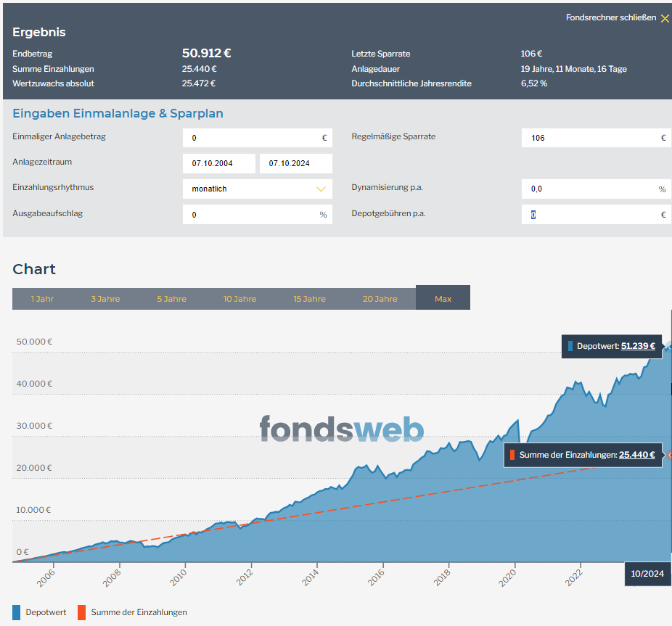Image resolution: width=672 pixels, height=626 pixels.
Task: Click the Depotgebühren p.a. field
Action: (x=589, y=215)
